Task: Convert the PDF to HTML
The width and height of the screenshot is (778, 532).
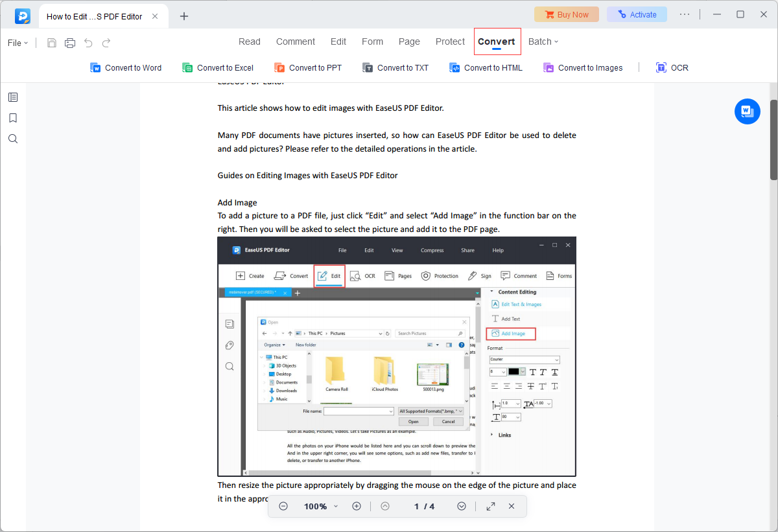Action: [486, 67]
